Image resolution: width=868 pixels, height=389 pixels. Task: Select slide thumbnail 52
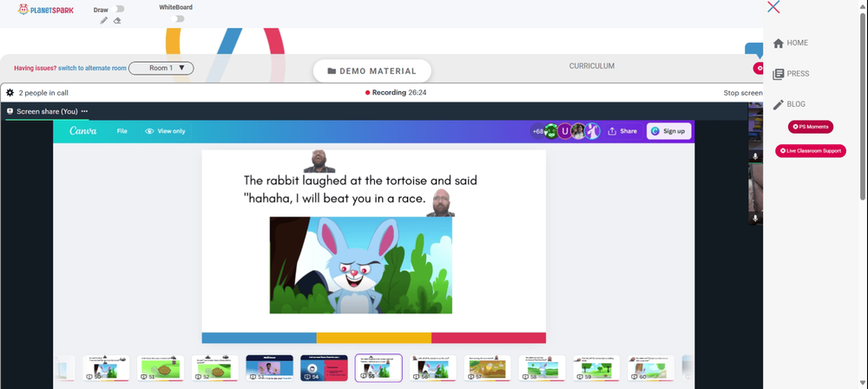[214, 368]
